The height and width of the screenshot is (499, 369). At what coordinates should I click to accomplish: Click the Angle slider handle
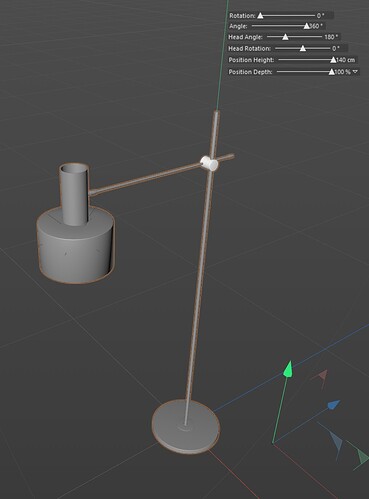[x=307, y=26]
